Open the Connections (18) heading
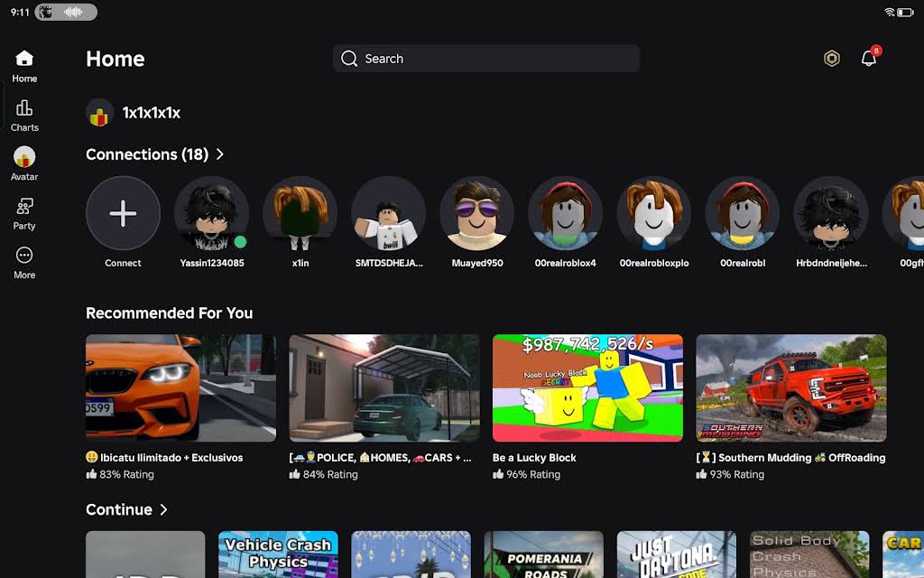Viewport: 924px width, 578px height. click(x=147, y=154)
